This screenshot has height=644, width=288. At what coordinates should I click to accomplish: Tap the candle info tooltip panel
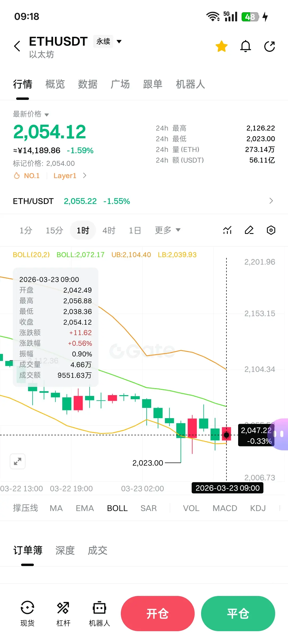click(x=55, y=327)
